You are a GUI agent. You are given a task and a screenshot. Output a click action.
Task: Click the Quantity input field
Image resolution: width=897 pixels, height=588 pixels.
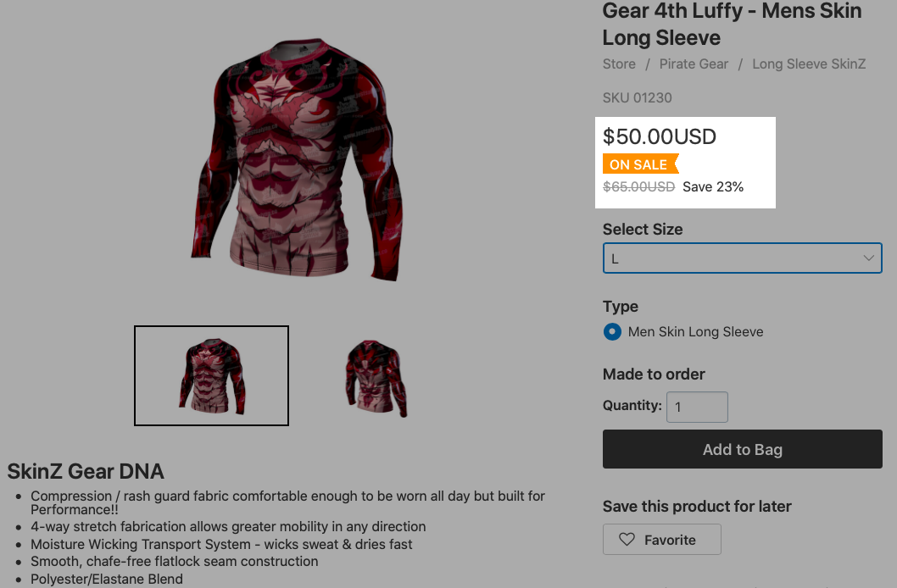(x=697, y=407)
